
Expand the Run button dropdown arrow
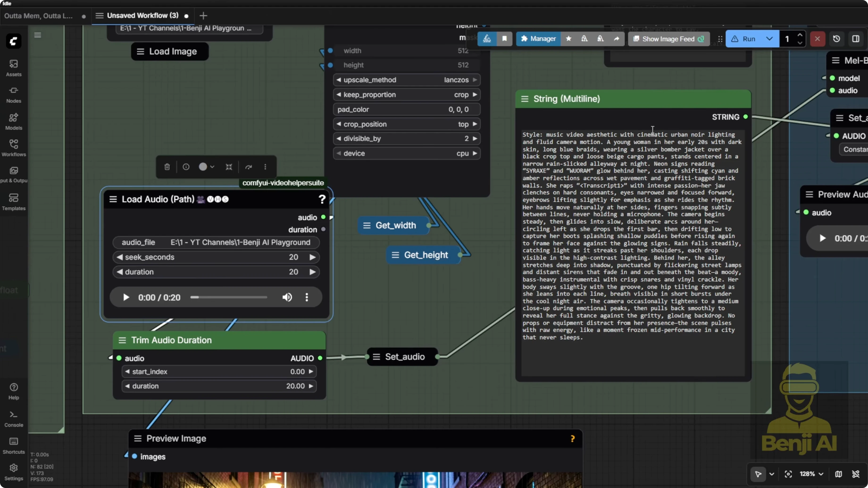tap(769, 39)
